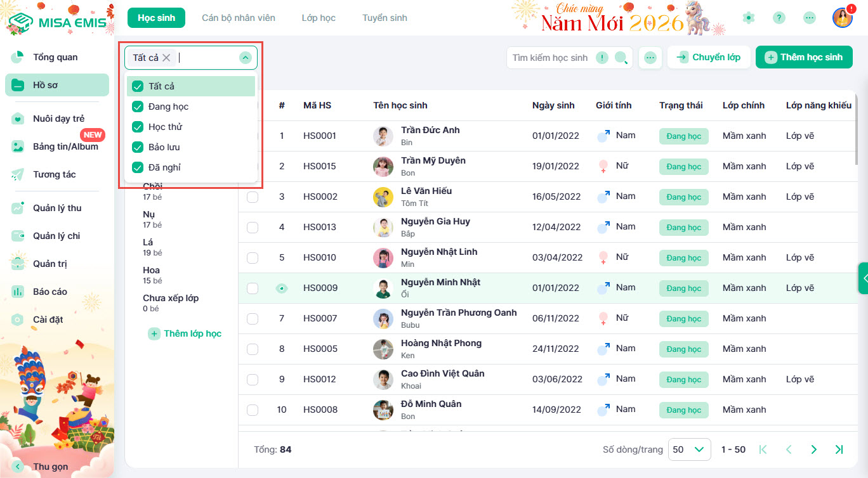Screen dimensions: 868x478
Task: Open Quản lý thu in sidebar
Action: coord(57,208)
